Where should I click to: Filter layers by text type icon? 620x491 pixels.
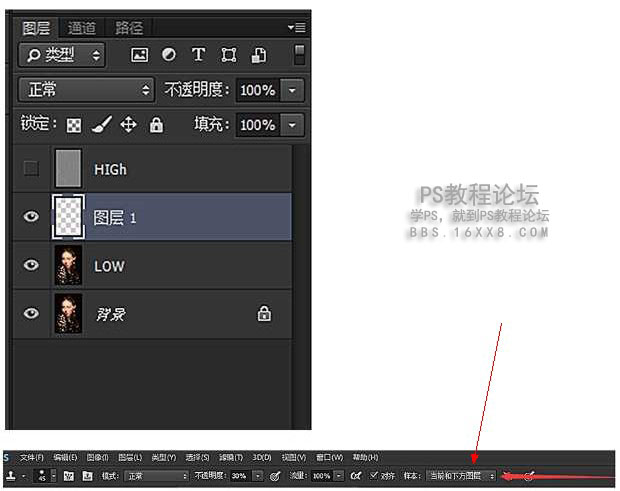pyautogui.click(x=198, y=55)
